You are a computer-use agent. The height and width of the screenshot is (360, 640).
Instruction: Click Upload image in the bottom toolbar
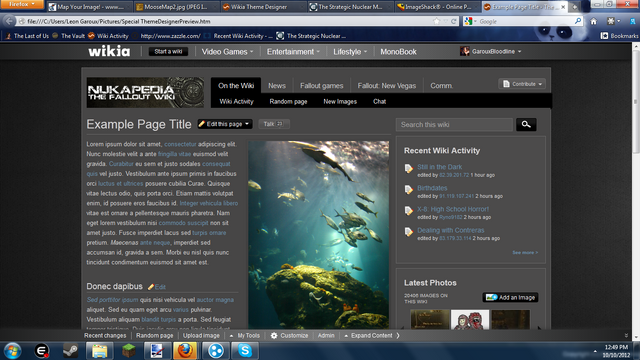point(201,336)
